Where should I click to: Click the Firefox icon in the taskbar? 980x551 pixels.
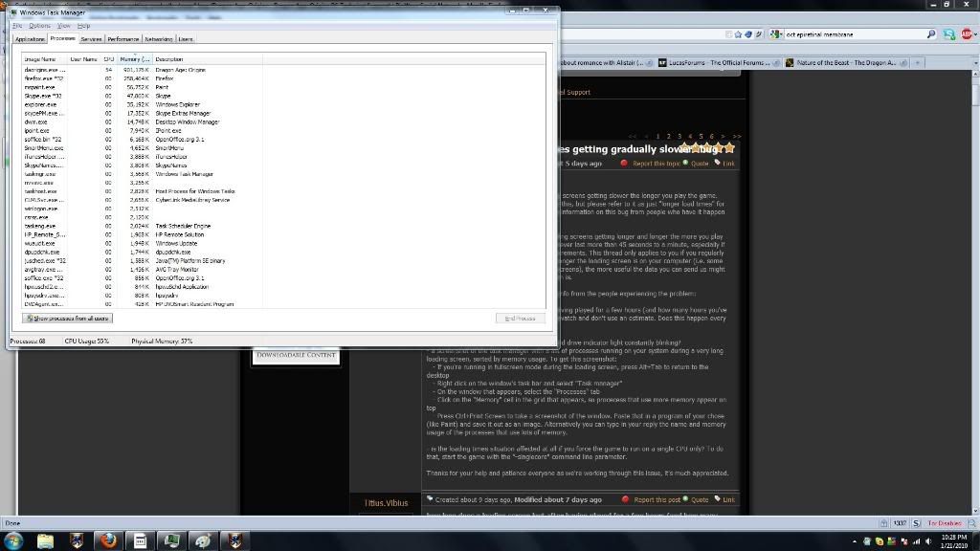pos(107,540)
